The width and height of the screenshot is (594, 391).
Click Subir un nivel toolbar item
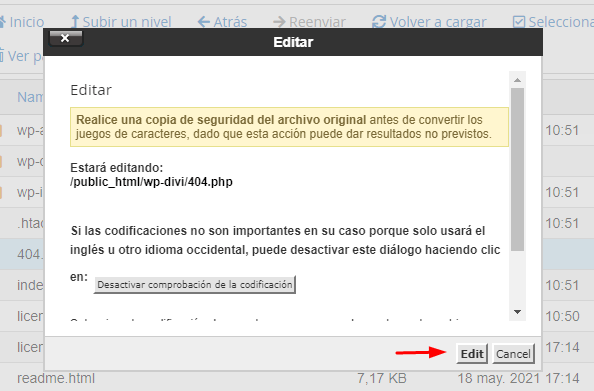pos(121,22)
